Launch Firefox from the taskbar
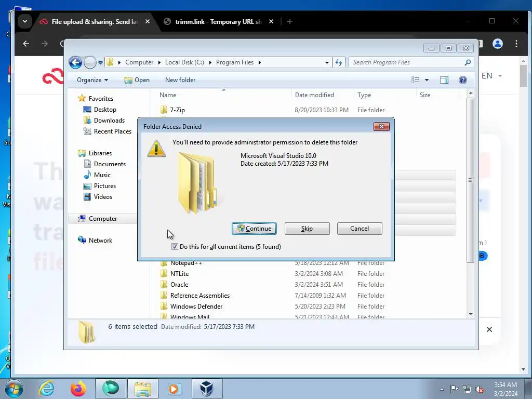532x399 pixels. coord(78,389)
